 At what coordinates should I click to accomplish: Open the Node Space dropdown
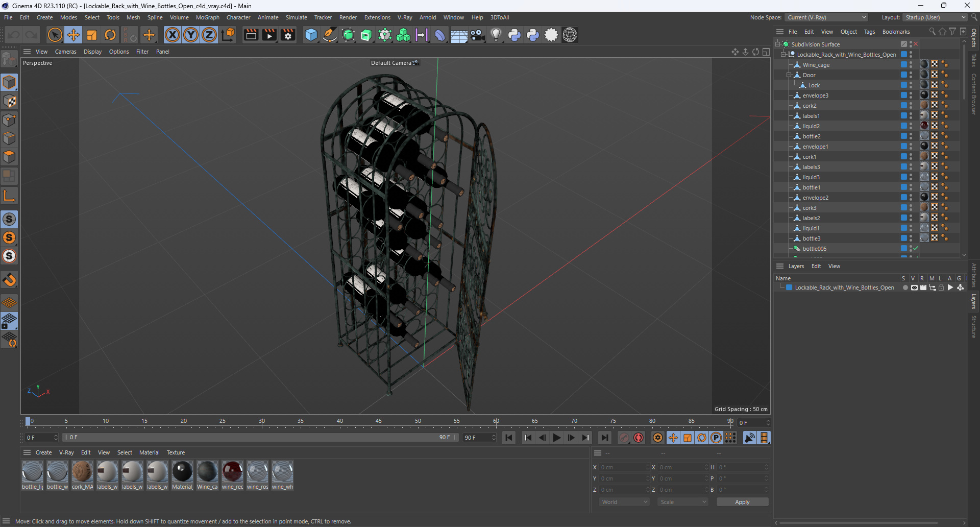tap(827, 17)
